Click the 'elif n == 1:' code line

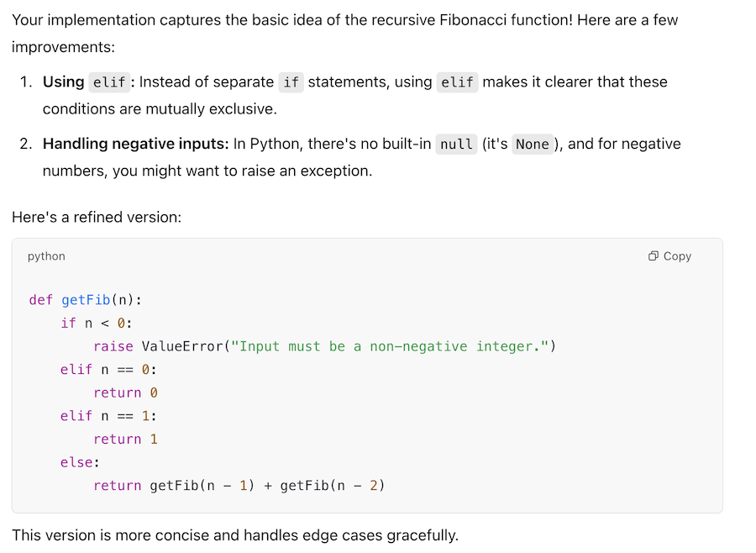[x=108, y=416]
